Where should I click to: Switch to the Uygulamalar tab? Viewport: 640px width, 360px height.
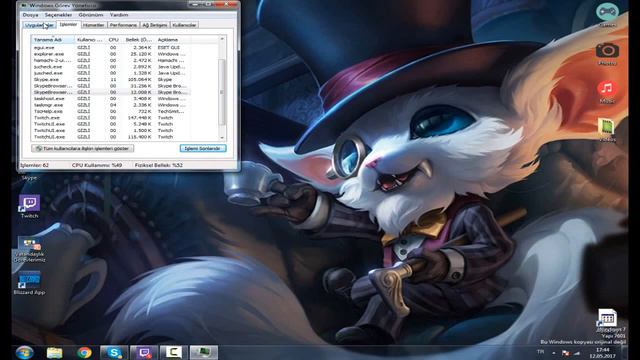tap(39, 25)
